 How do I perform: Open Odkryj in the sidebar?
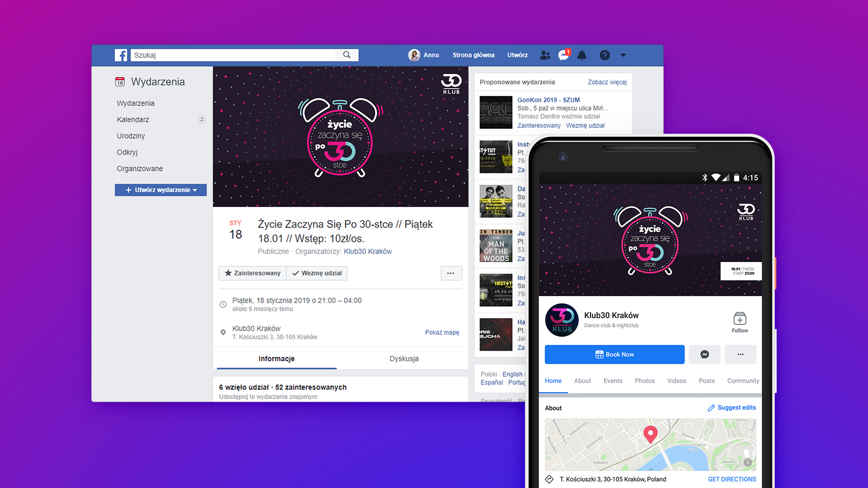[x=127, y=152]
